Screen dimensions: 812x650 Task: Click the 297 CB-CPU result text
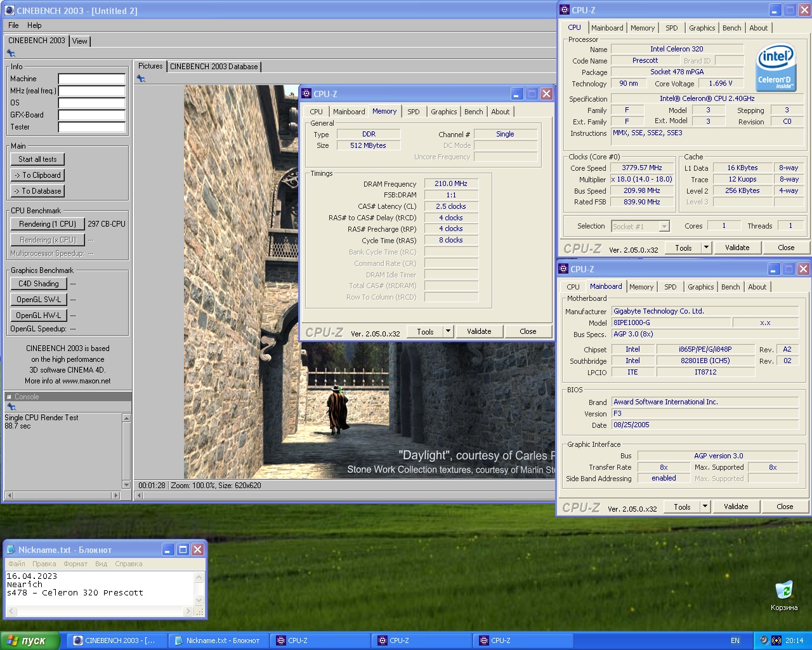(107, 224)
